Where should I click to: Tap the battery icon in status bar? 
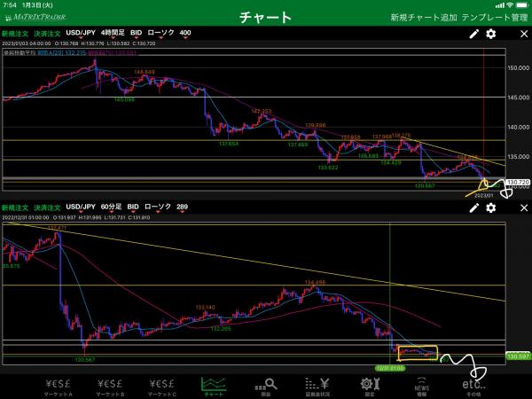tap(522, 5)
